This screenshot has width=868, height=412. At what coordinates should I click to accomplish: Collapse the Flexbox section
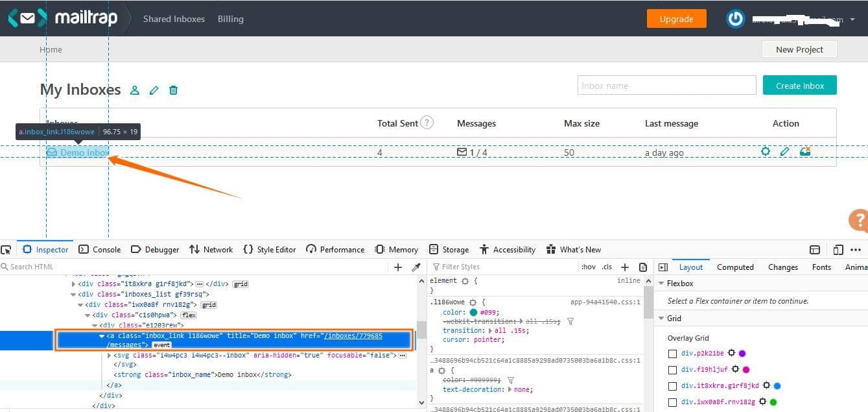[x=661, y=284]
